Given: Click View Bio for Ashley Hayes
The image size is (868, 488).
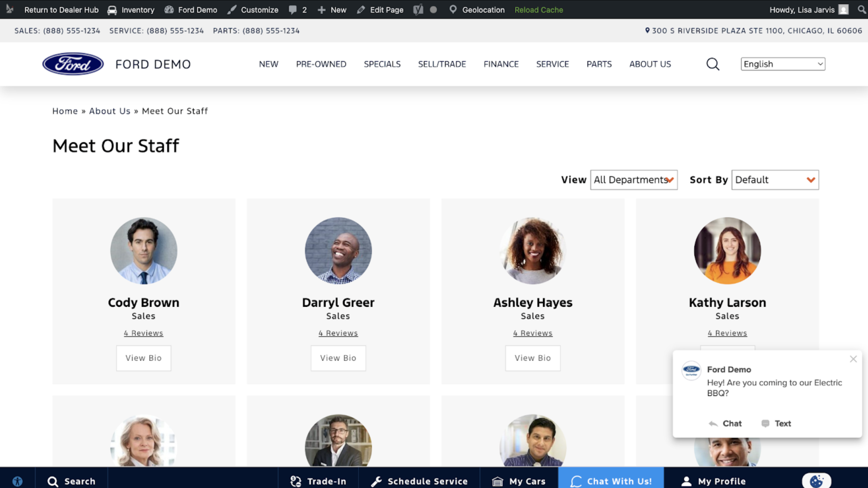Looking at the screenshot, I should [533, 358].
